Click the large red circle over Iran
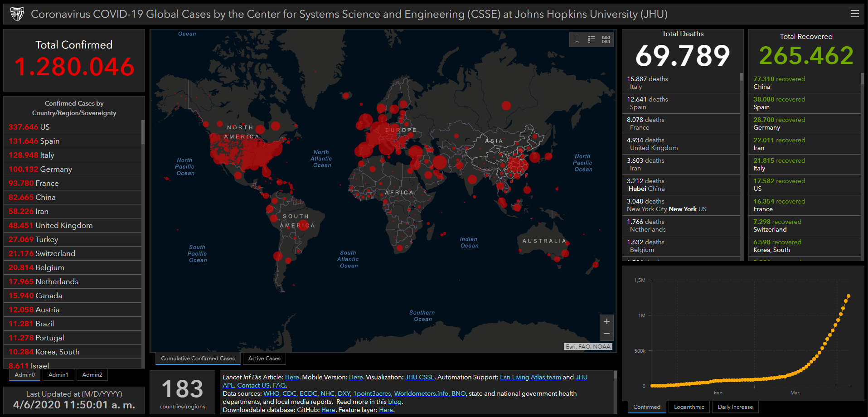 pos(440,162)
